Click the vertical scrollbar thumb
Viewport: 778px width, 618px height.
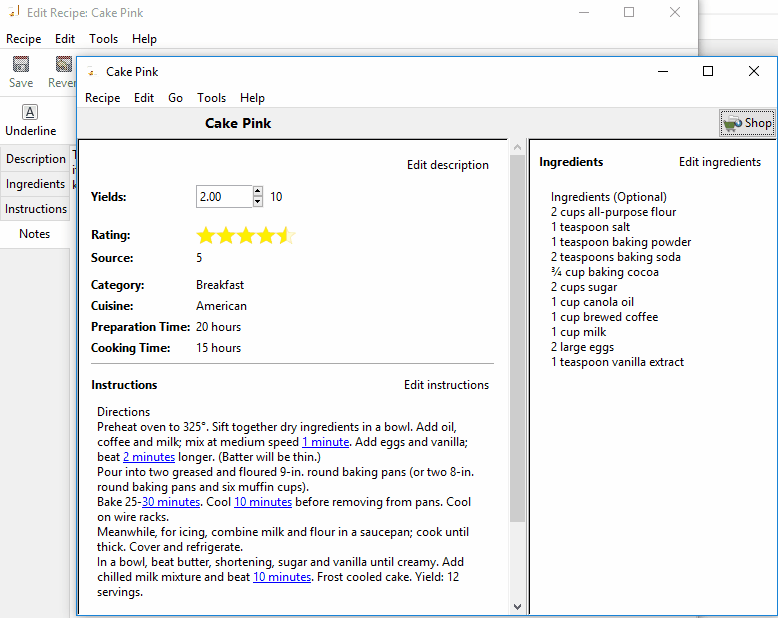click(x=517, y=338)
